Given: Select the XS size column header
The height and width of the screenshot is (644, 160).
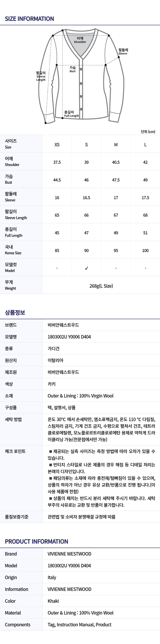Looking at the screenshot, I should (57, 145).
